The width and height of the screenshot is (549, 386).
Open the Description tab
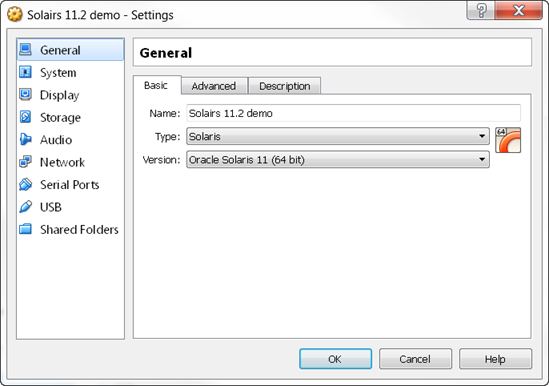coord(284,86)
